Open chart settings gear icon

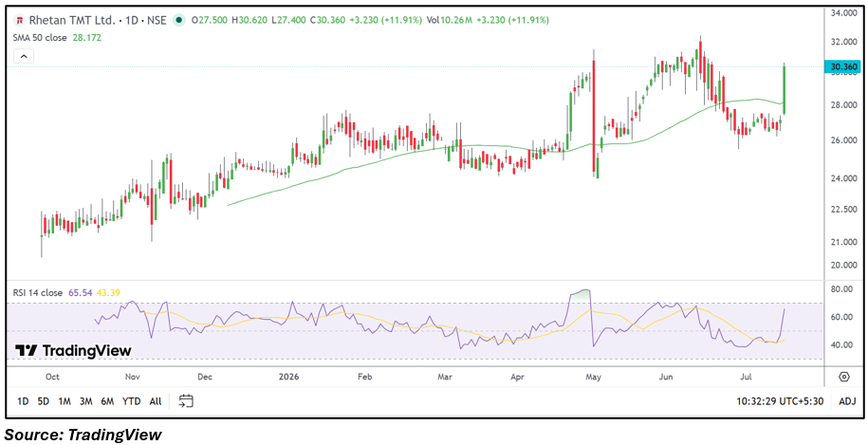[843, 377]
